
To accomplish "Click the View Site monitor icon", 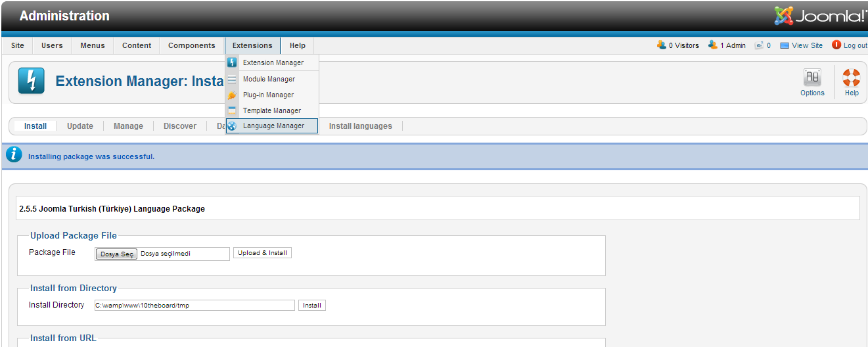I will tap(785, 45).
